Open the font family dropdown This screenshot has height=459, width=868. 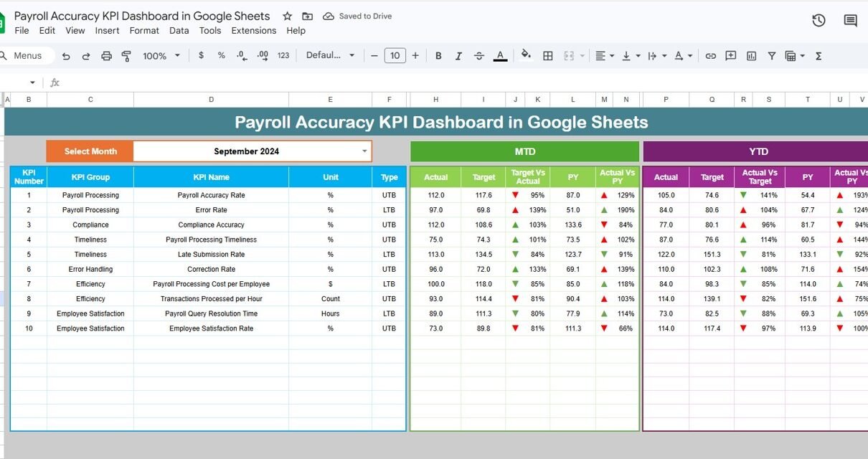[x=330, y=56]
